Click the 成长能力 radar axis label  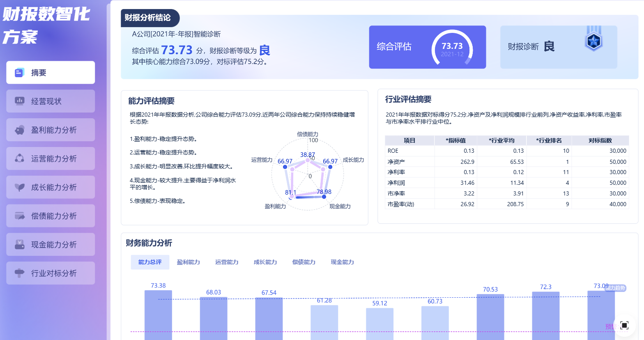(353, 160)
